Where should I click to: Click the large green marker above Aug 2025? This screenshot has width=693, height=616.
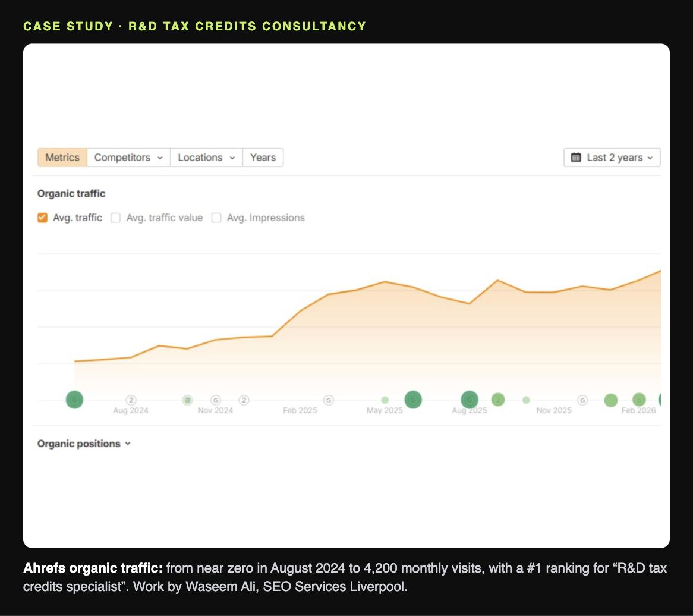tap(470, 400)
